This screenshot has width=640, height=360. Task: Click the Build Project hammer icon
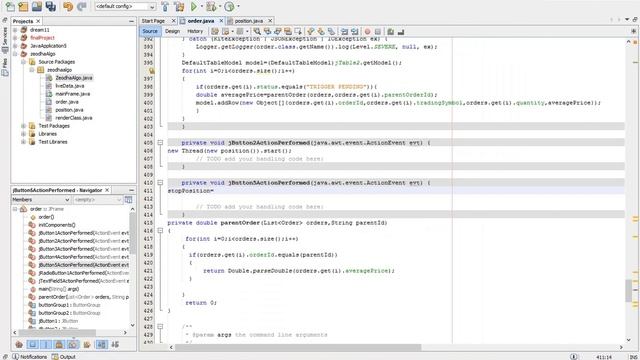coord(165,7)
